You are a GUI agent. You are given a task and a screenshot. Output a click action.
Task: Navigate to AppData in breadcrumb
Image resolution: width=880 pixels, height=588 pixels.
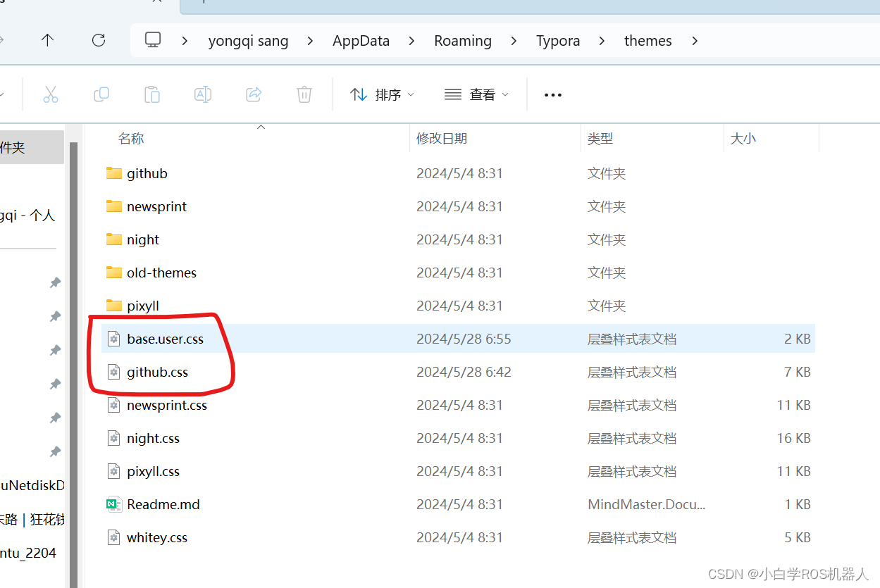[x=361, y=41]
